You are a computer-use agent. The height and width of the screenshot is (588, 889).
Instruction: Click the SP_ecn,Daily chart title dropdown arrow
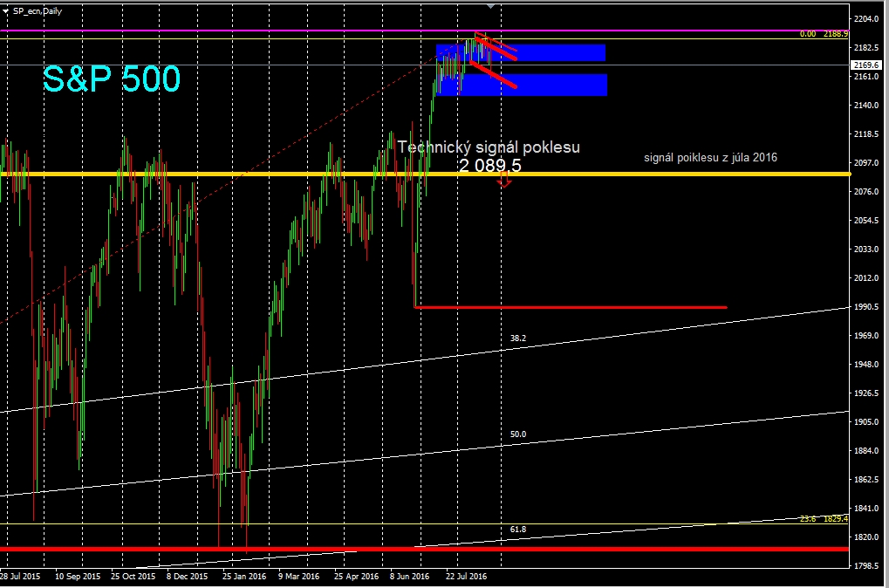(5, 10)
